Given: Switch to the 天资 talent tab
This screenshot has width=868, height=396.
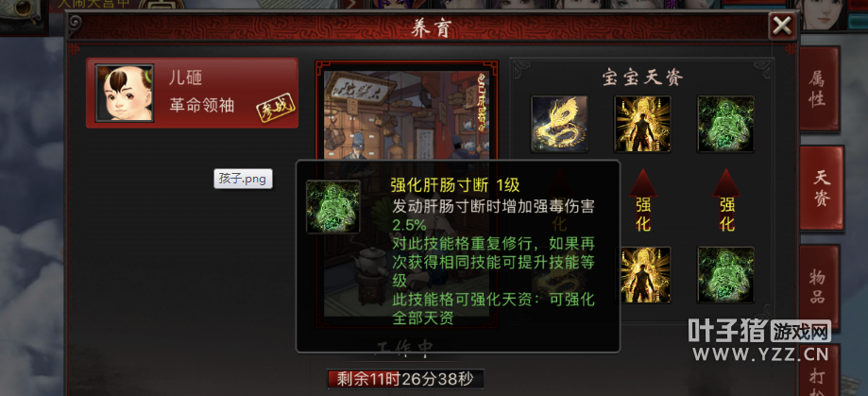Looking at the screenshot, I should point(822,188).
